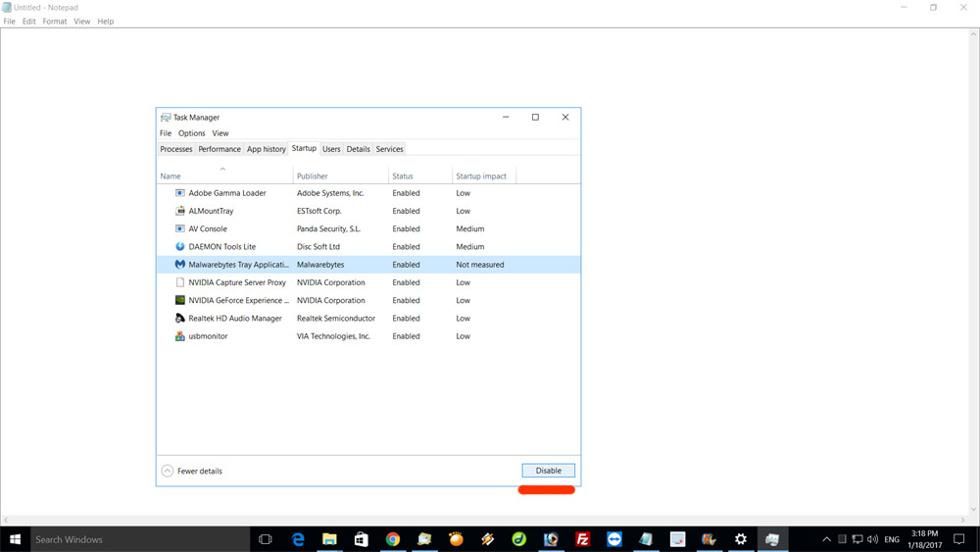Collapse Task Manager with Fewer details
980x552 pixels.
click(192, 471)
